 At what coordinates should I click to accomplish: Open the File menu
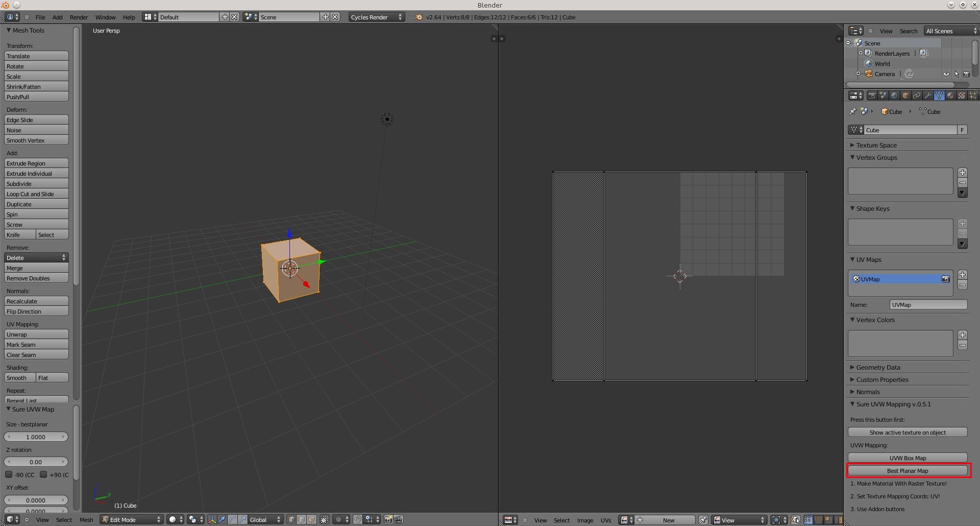click(40, 17)
